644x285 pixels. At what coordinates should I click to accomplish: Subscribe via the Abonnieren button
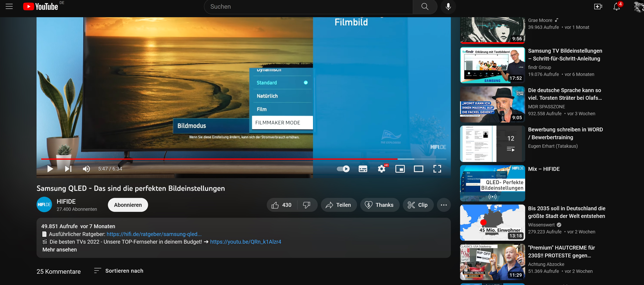coord(128,205)
